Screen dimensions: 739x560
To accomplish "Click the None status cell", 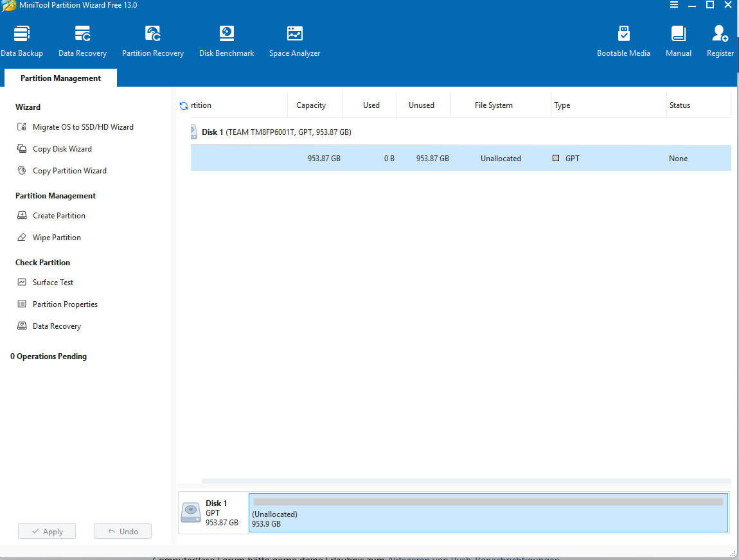I will tap(678, 159).
